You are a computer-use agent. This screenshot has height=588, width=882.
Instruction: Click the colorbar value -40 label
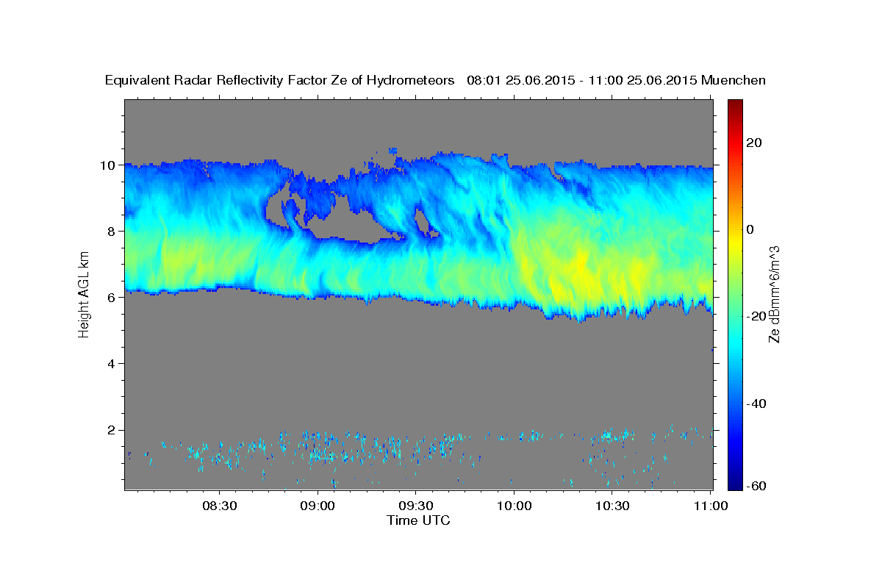pyautogui.click(x=756, y=404)
